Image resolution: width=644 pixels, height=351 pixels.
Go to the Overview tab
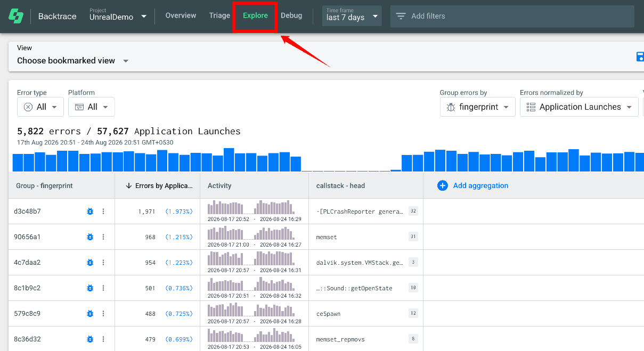point(181,15)
